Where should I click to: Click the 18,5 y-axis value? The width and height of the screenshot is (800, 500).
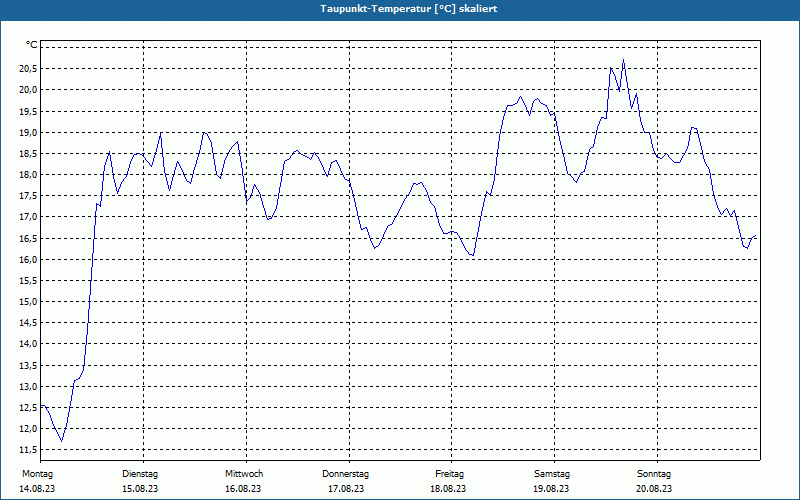point(28,154)
